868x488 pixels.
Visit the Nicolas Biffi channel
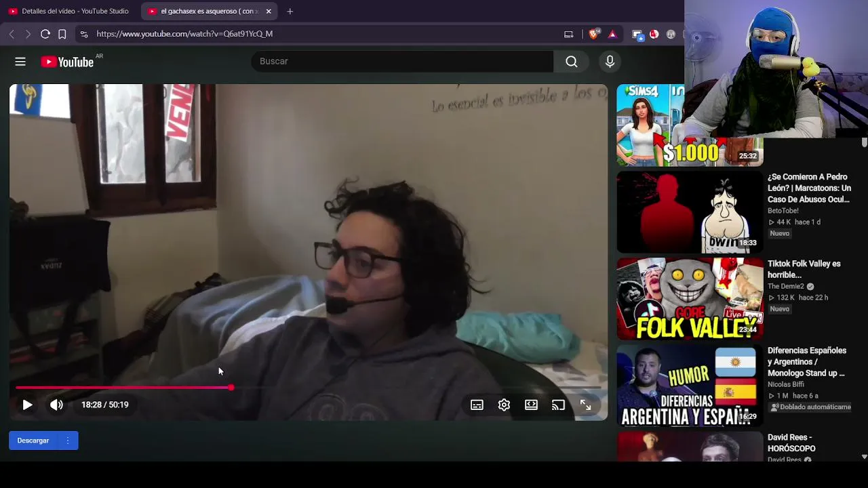point(787,384)
